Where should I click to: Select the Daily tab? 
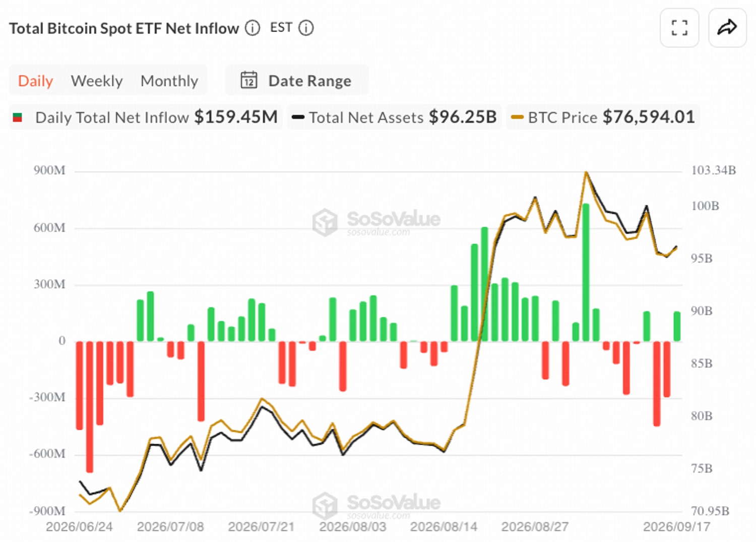(x=35, y=81)
